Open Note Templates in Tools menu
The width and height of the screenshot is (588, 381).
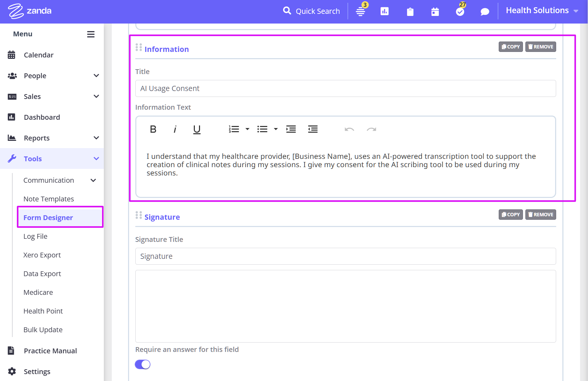point(49,199)
